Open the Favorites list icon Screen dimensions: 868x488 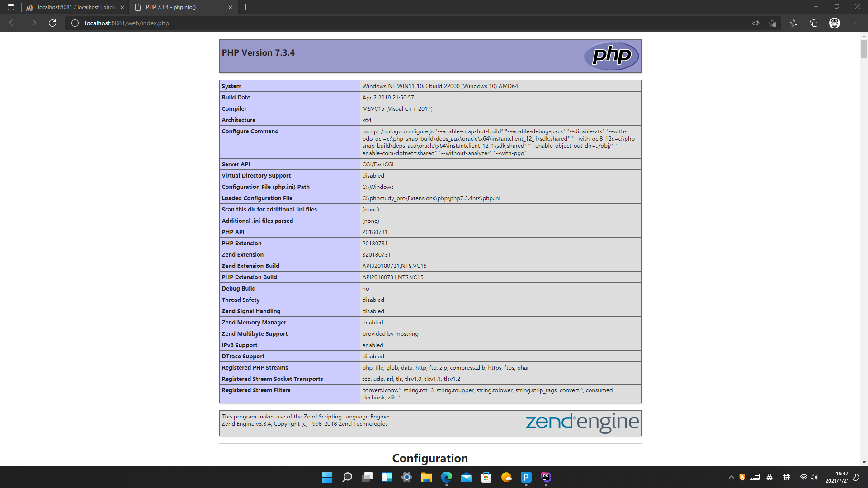pos(794,23)
